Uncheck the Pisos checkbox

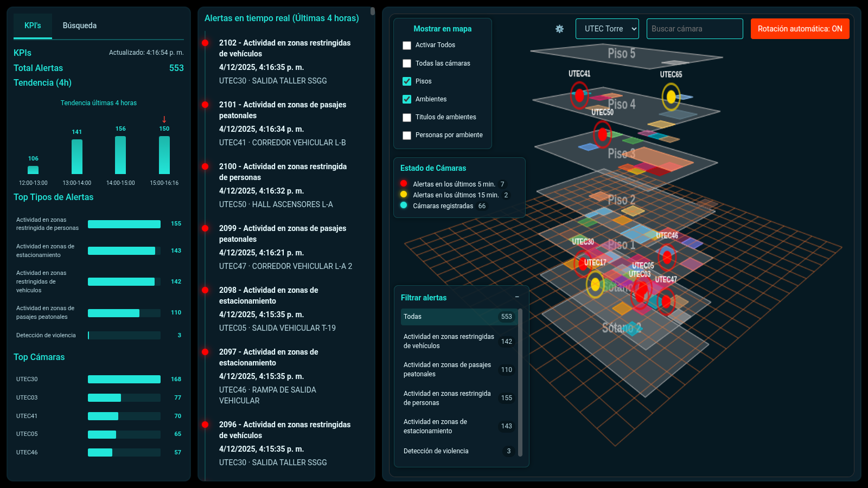(x=407, y=81)
